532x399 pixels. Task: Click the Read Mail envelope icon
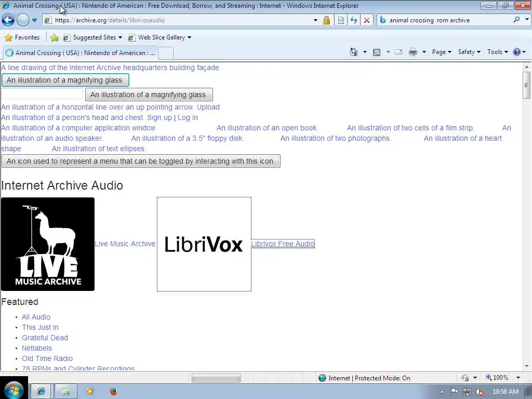[x=398, y=52]
